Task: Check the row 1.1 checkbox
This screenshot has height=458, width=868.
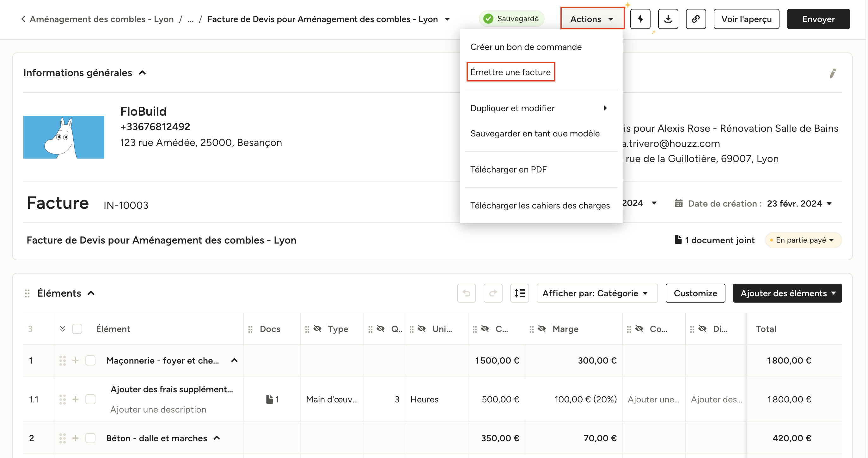Action: pyautogui.click(x=90, y=399)
